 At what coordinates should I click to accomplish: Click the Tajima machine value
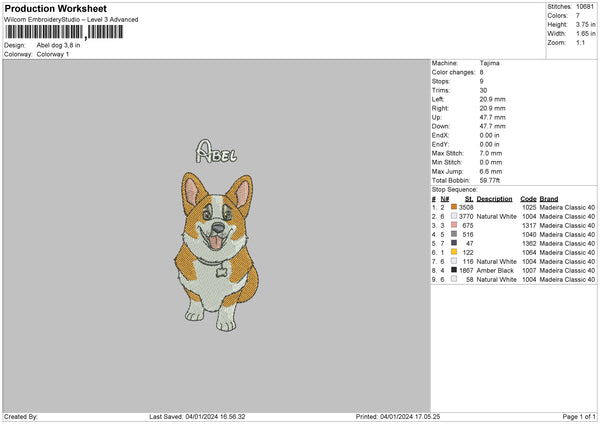(x=488, y=63)
